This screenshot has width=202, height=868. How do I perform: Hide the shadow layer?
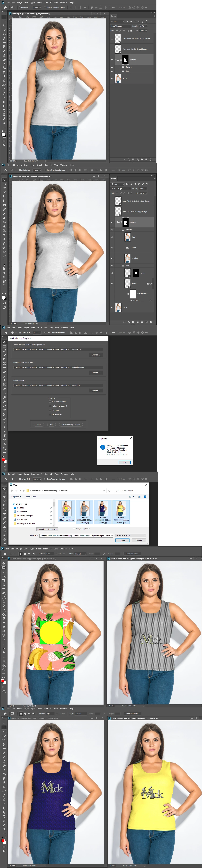tap(112, 258)
